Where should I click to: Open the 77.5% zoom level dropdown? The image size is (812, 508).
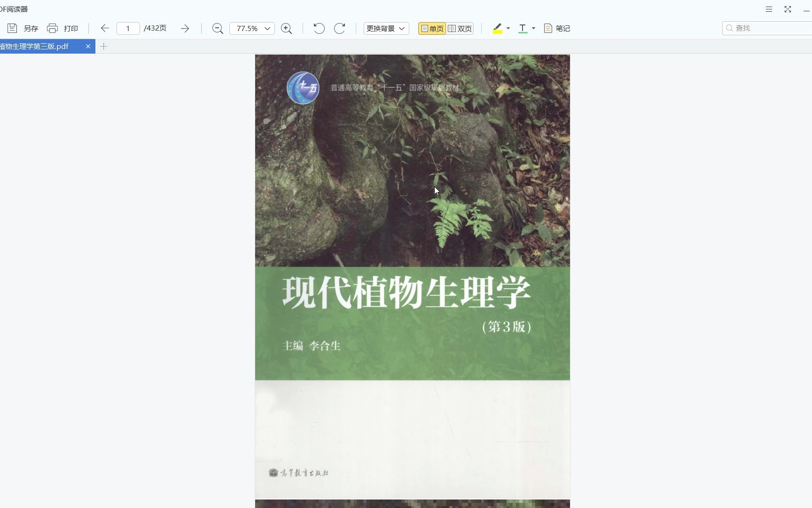pyautogui.click(x=252, y=28)
